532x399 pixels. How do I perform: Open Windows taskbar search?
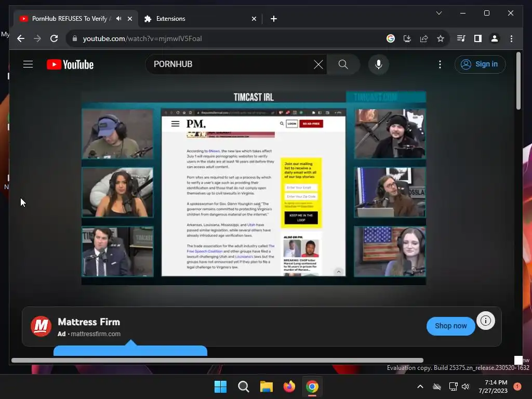coord(243,387)
